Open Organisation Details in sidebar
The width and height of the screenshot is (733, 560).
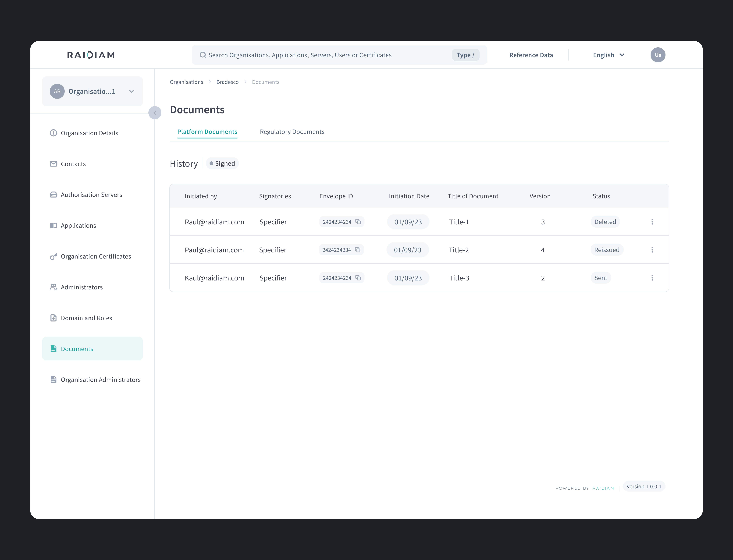point(92,133)
